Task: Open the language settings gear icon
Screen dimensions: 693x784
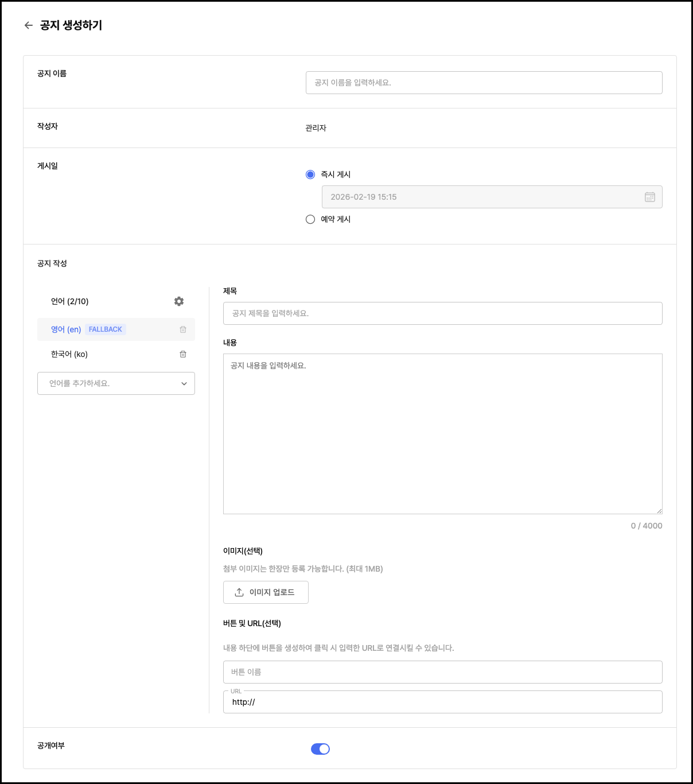Action: (x=179, y=301)
